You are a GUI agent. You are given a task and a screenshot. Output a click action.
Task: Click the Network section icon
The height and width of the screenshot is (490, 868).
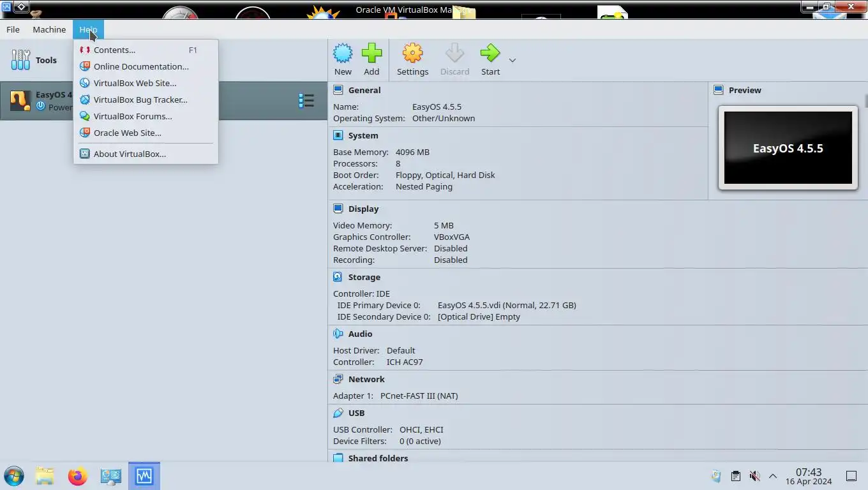pyautogui.click(x=338, y=379)
